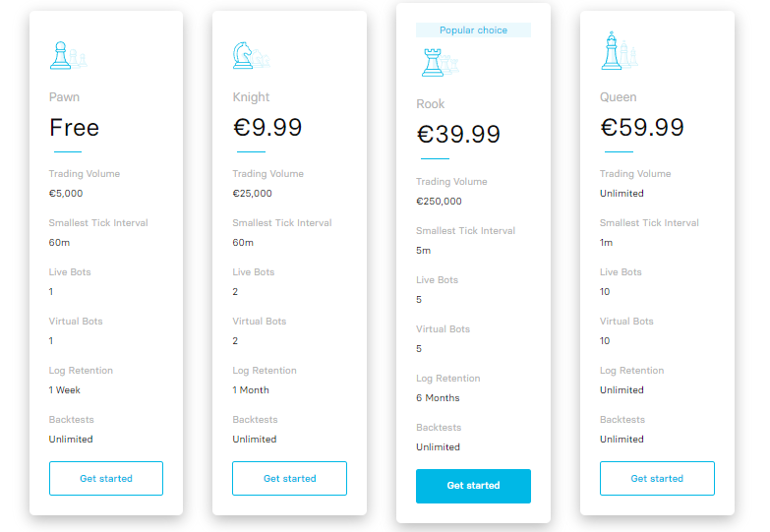The height and width of the screenshot is (532, 770).
Task: Get started with the free Pawn plan
Action: pos(106,478)
